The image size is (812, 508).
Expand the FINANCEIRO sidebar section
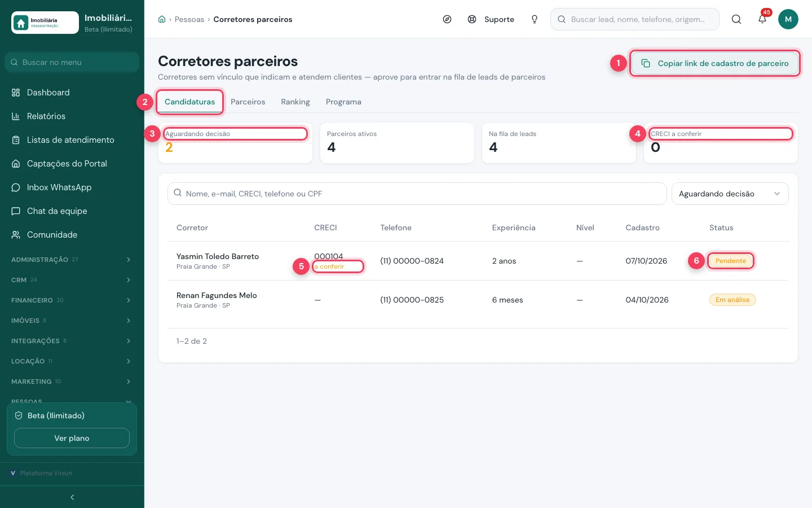72,300
